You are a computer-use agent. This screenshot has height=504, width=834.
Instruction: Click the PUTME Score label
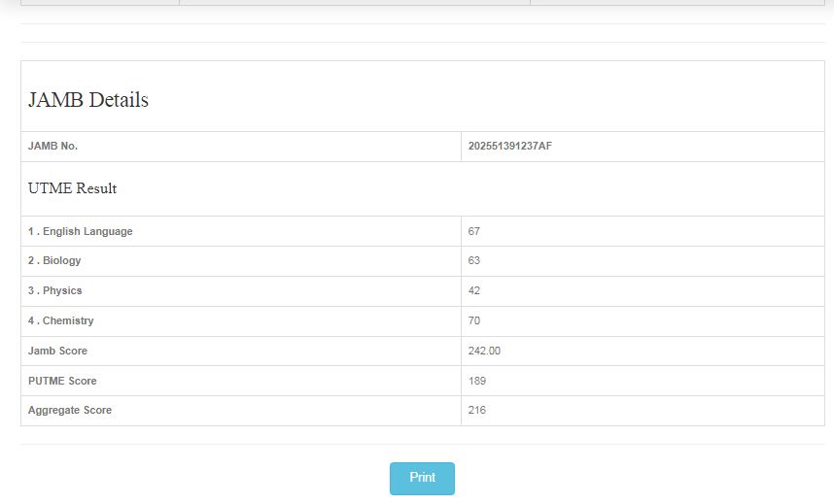pos(62,382)
